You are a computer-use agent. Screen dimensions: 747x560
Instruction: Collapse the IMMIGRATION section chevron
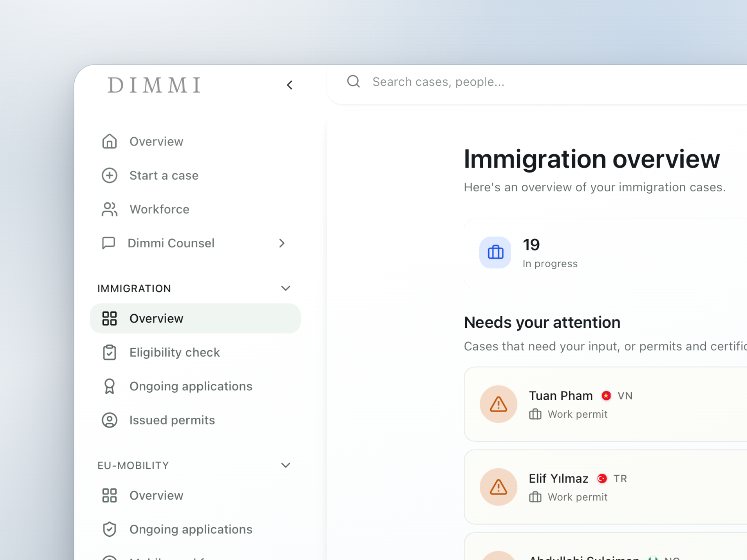click(x=286, y=288)
